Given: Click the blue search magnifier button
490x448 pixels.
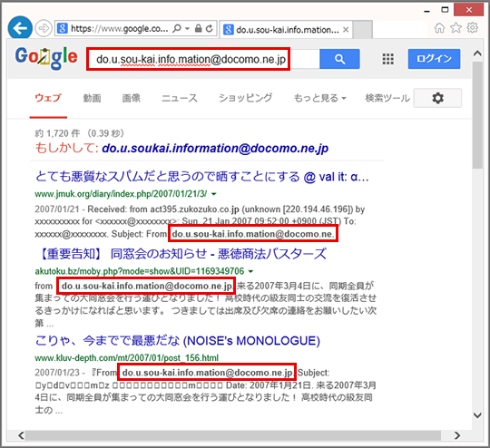Looking at the screenshot, I should (x=339, y=59).
